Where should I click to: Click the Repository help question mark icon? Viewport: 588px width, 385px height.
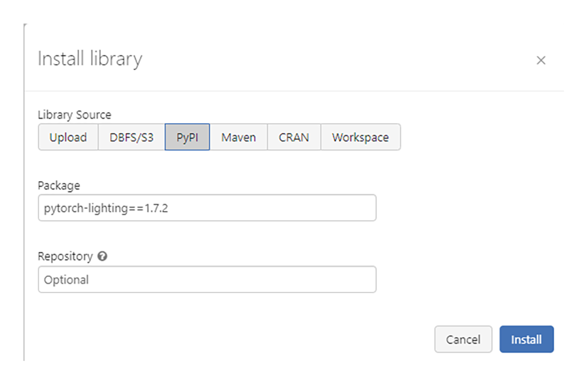pyautogui.click(x=102, y=256)
